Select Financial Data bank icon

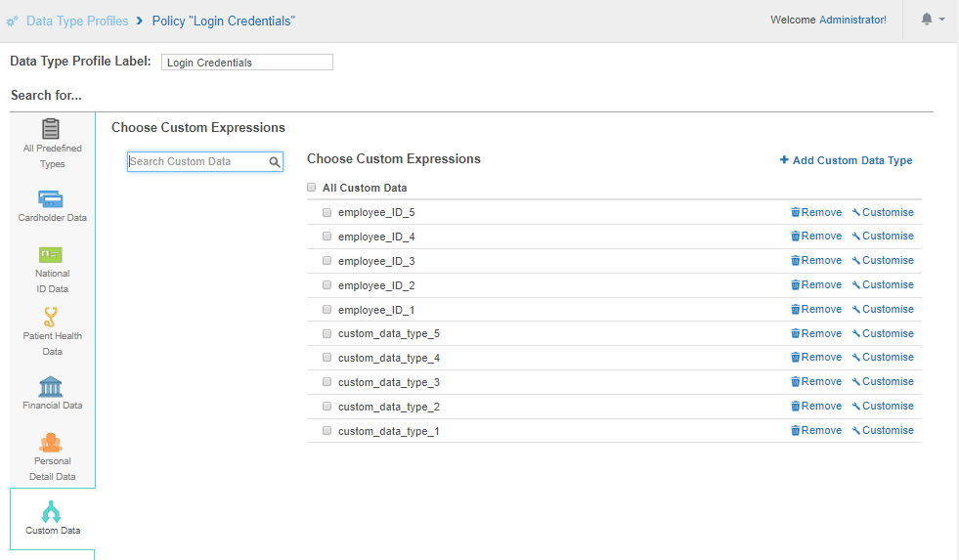tap(52, 386)
